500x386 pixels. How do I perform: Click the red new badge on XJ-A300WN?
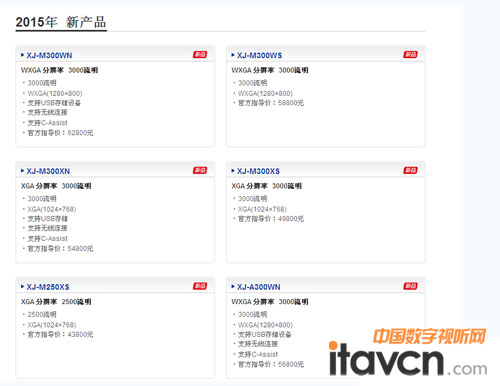point(411,286)
